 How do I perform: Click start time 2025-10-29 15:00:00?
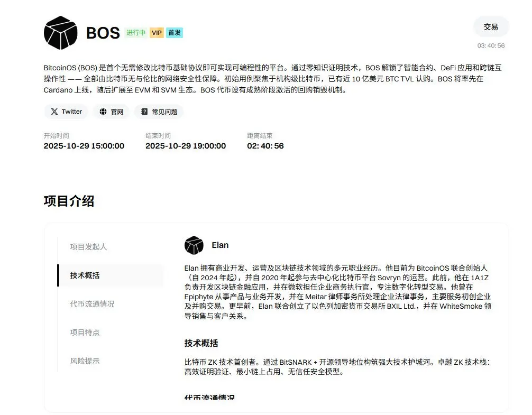pyautogui.click(x=84, y=146)
